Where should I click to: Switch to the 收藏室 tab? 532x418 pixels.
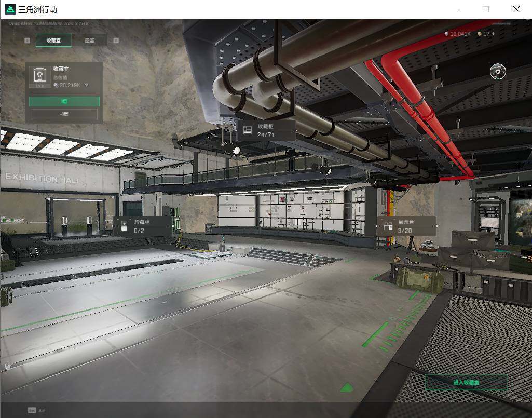pyautogui.click(x=53, y=41)
